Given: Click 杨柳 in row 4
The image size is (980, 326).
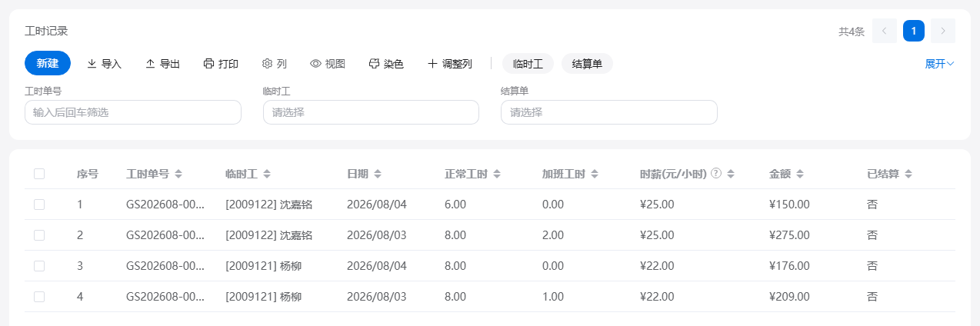Looking at the screenshot, I should point(290,297).
